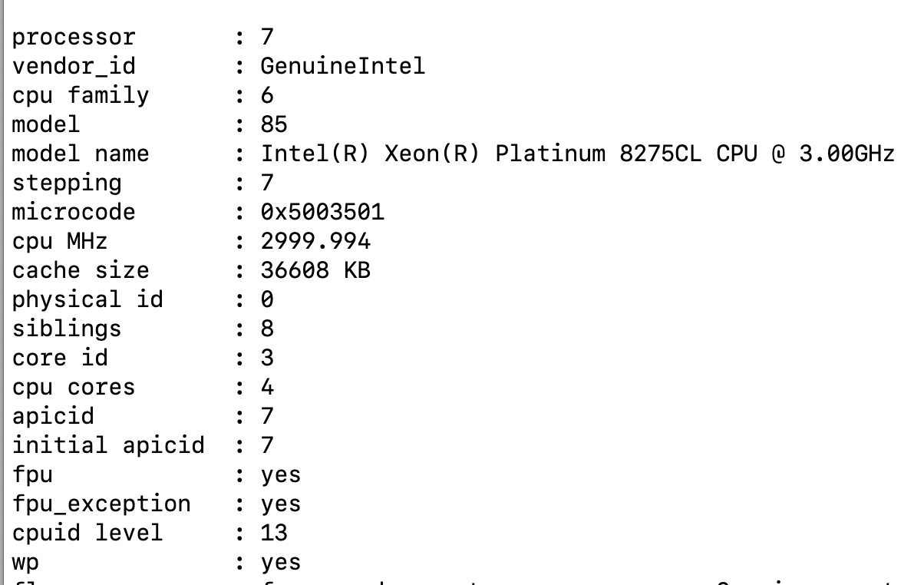
Task: Click the model name label text
Action: coord(81,154)
